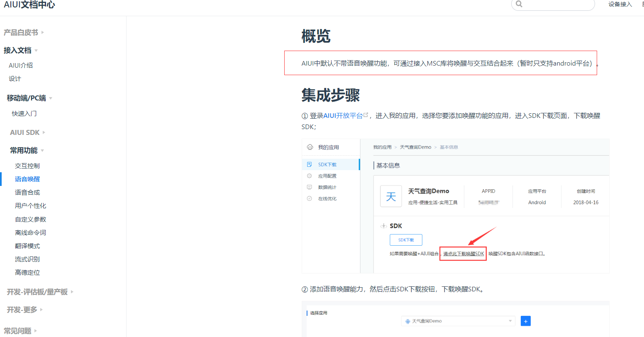Viewport: 644px width, 337px height.
Task: Open the AIUI介绍 sidebar page
Action: (x=21, y=65)
